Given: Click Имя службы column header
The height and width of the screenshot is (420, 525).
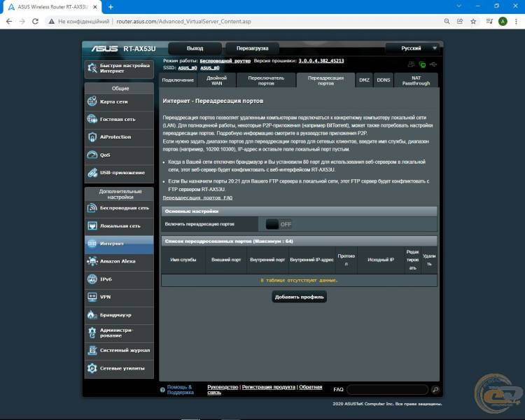Looking at the screenshot, I should tap(183, 260).
